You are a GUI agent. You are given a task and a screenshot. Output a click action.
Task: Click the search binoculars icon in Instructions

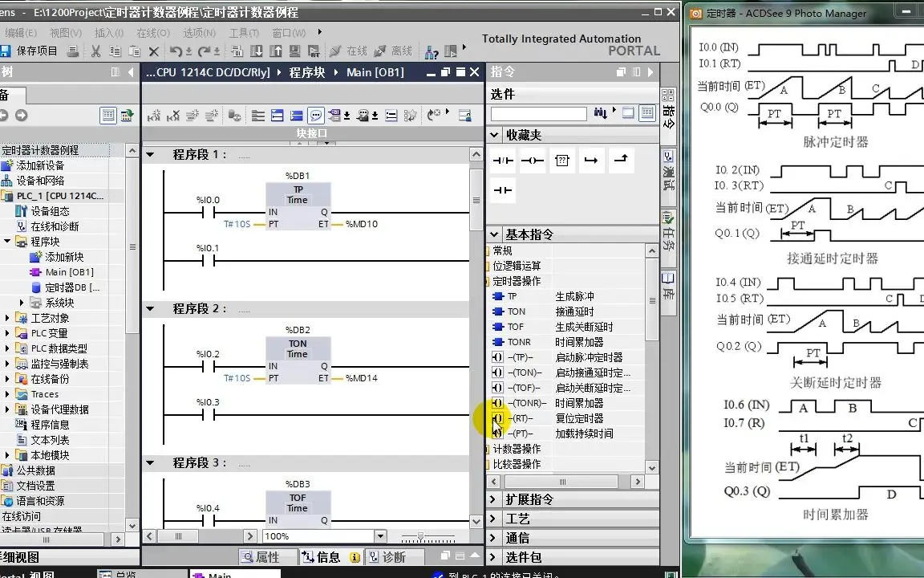pos(600,112)
